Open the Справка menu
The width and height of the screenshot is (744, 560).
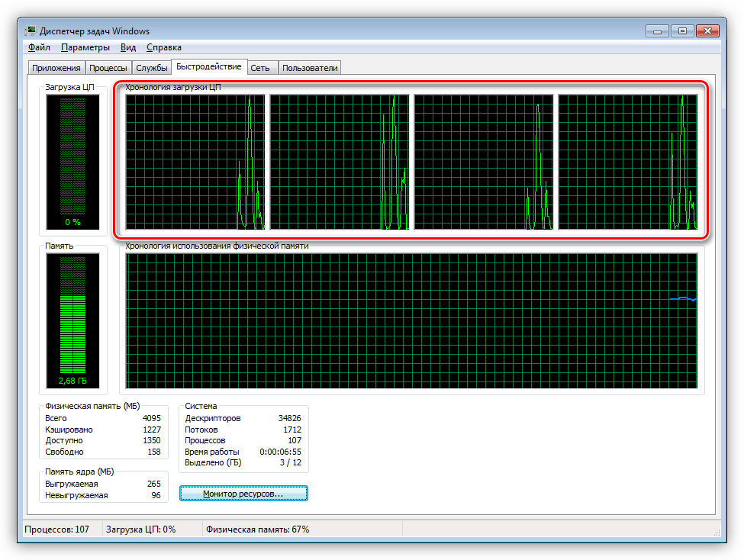click(x=165, y=47)
